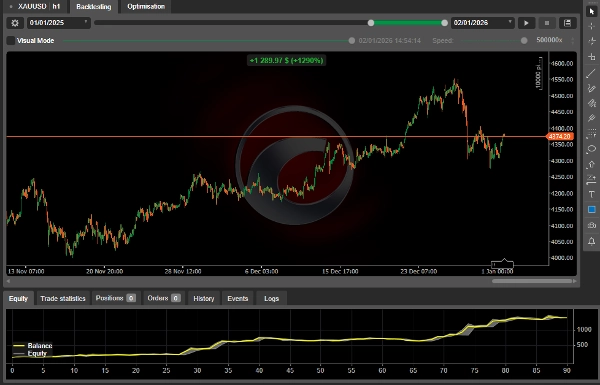Click the 23 Dec 07:00 time axis label
The width and height of the screenshot is (600, 385).
pos(419,271)
